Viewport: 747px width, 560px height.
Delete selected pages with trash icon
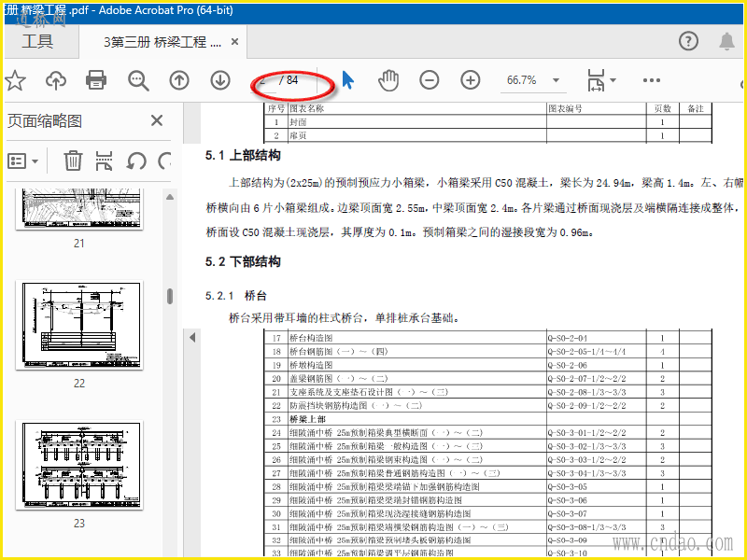[x=73, y=161]
